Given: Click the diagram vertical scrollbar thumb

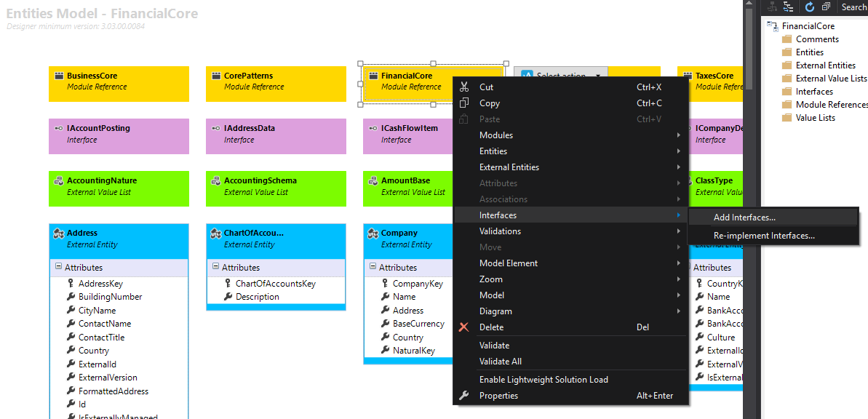Looking at the screenshot, I should point(749,49).
